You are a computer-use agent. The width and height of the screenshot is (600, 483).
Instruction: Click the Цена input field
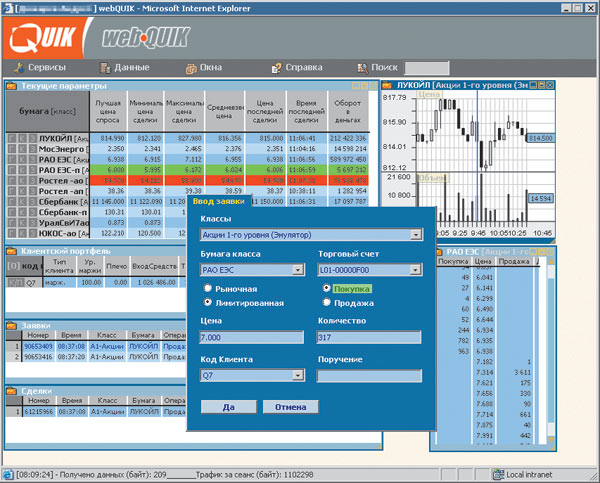click(x=252, y=337)
